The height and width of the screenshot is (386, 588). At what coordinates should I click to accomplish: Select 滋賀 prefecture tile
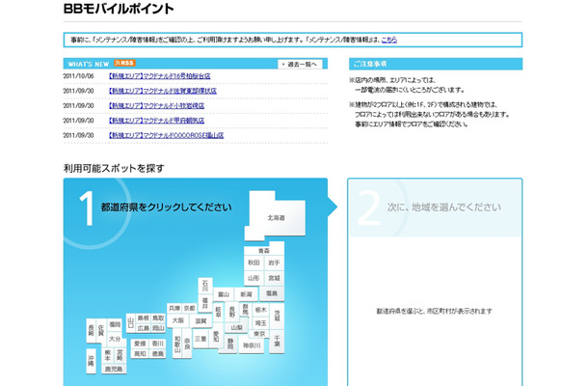pyautogui.click(x=201, y=321)
